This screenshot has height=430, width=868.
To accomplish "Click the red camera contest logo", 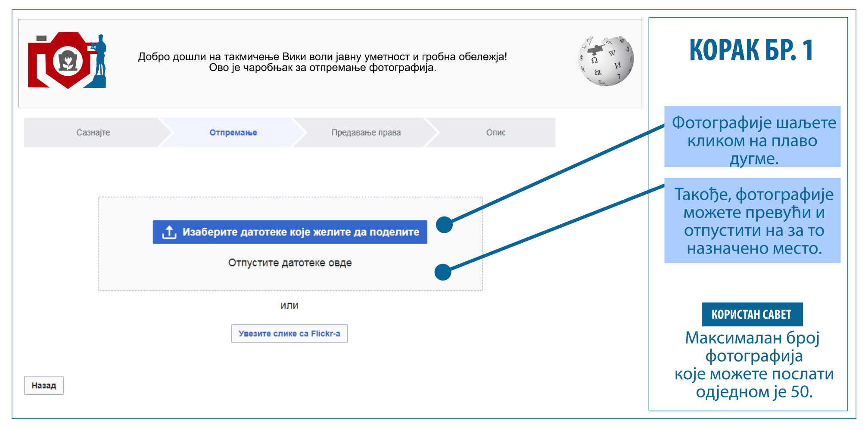I will [67, 60].
